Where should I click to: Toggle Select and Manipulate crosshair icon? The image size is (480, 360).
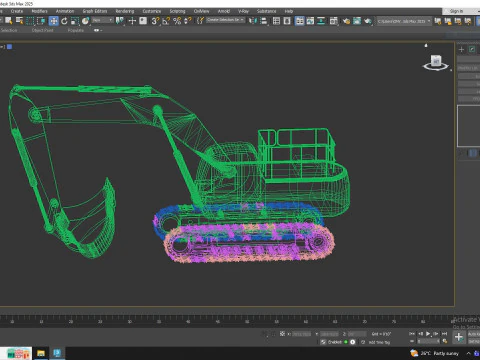click(132, 21)
